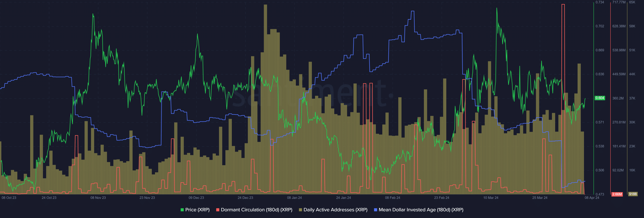Select the 23 Feb 24 date label
The height and width of the screenshot is (218, 644).
(441, 198)
